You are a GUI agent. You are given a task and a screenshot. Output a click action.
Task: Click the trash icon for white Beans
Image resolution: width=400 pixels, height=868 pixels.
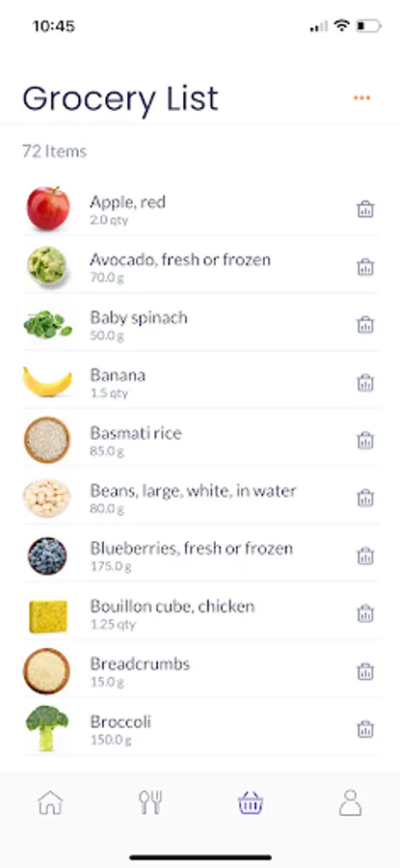[365, 498]
